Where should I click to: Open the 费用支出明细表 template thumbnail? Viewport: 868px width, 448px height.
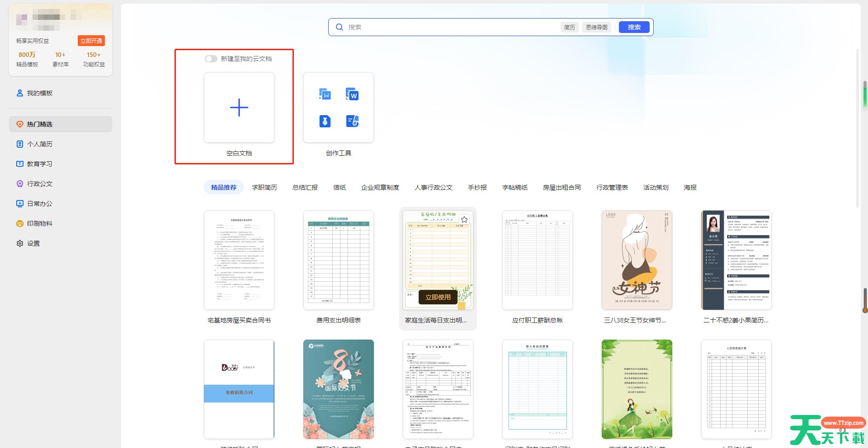pos(339,260)
